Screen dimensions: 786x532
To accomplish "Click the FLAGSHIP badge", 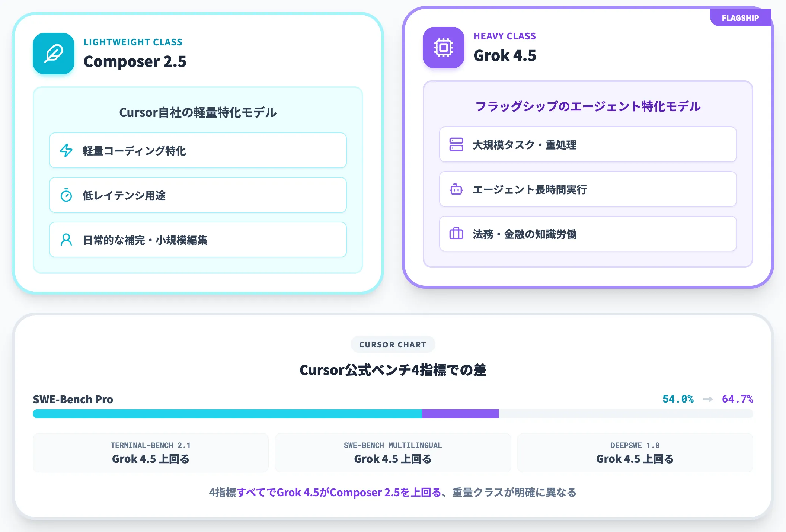I will coord(740,18).
